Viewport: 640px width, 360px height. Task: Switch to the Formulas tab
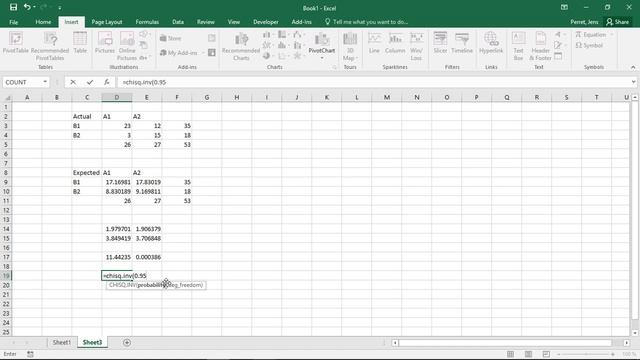click(x=147, y=22)
